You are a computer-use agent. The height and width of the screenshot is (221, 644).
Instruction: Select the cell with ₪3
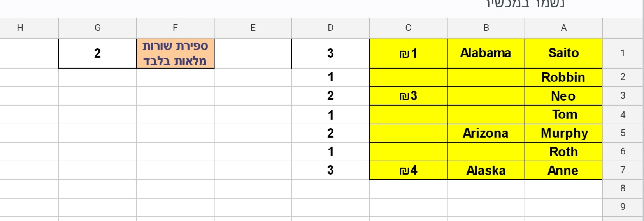point(408,96)
